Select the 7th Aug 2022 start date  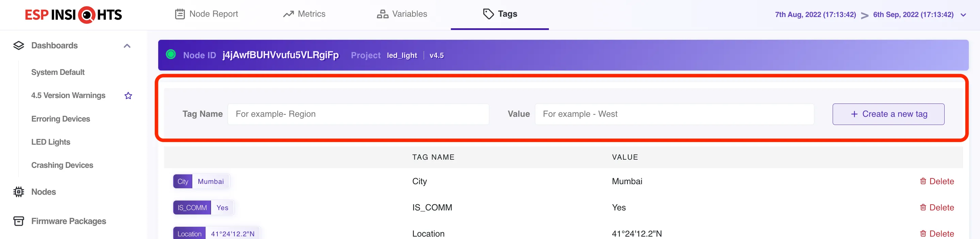click(815, 15)
